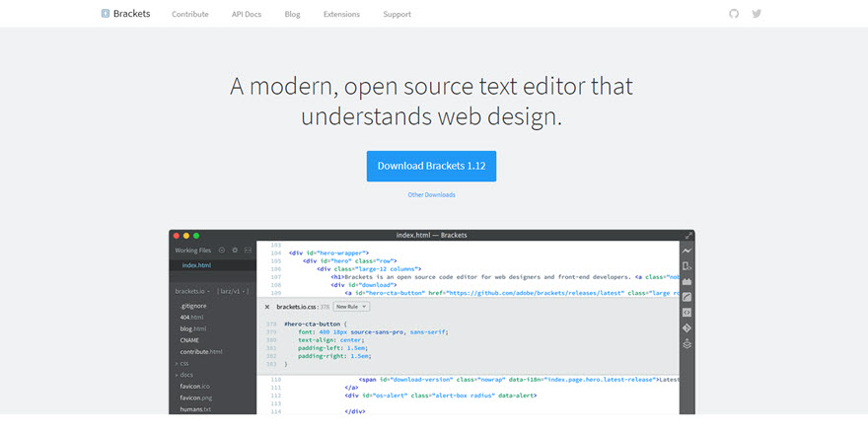Viewport: 868px width, 434px height.
Task: Click the gear icon beside Working Files
Action: (235, 251)
